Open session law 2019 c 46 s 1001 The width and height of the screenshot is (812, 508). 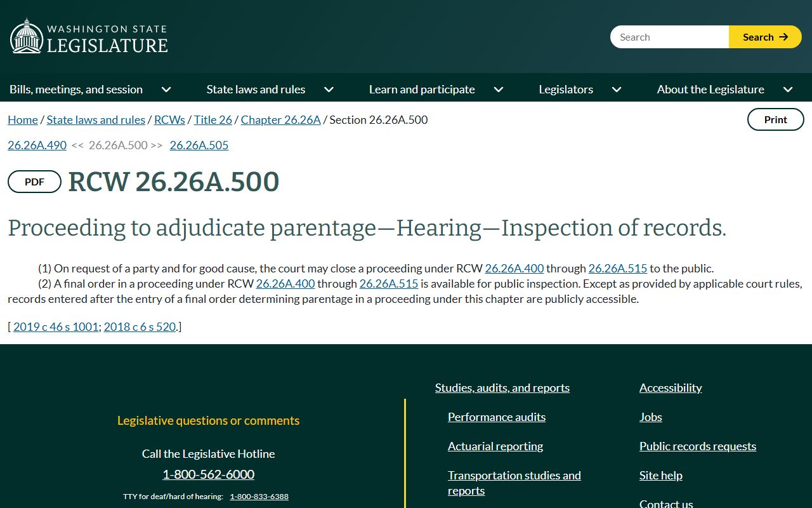[x=56, y=326]
